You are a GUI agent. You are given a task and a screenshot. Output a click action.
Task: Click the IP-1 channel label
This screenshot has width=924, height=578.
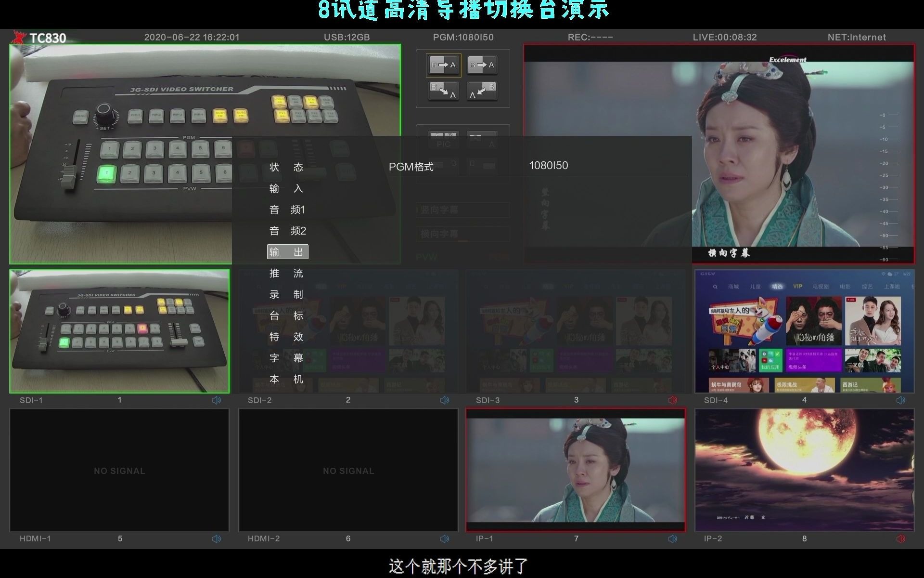click(x=485, y=539)
